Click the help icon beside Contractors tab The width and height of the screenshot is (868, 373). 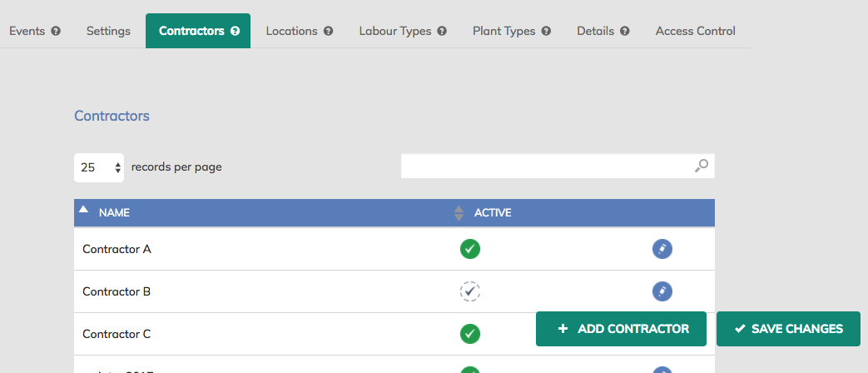tap(235, 31)
